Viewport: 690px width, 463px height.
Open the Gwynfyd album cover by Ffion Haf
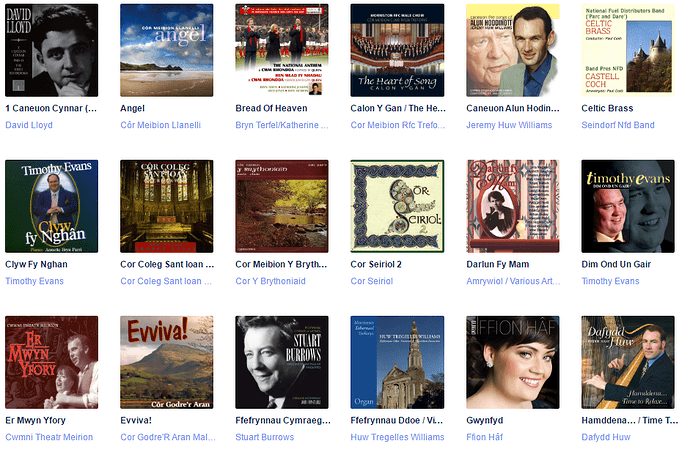pyautogui.click(x=513, y=362)
